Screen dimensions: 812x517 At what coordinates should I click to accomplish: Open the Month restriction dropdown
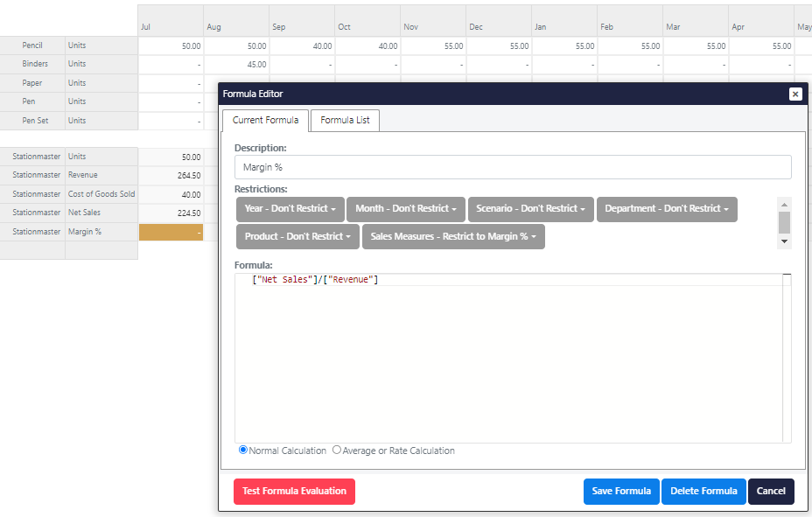click(x=406, y=209)
